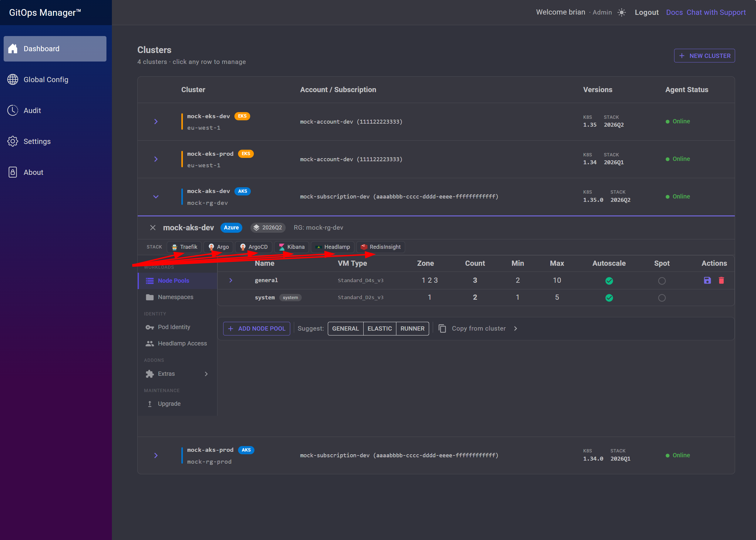Click the About lock icon
This screenshot has height=540, width=756.
pyautogui.click(x=13, y=172)
